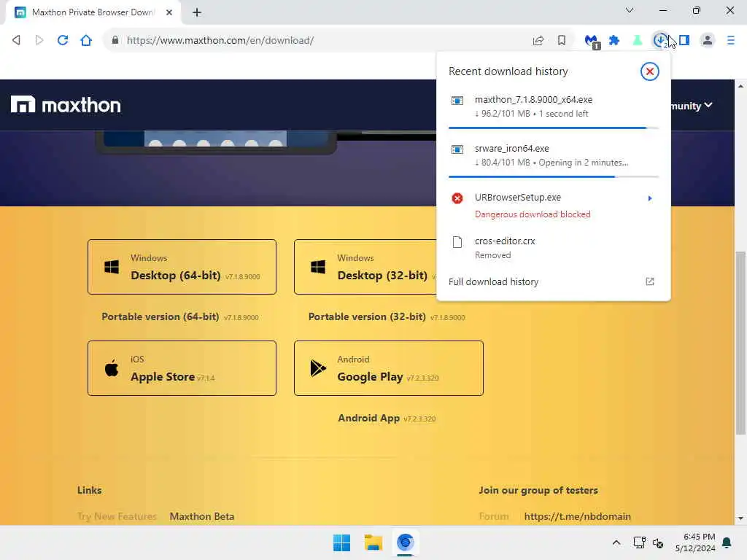Click the vertical scrollbar thumb
Screen dimensions: 747x560
pyautogui.click(x=740, y=343)
